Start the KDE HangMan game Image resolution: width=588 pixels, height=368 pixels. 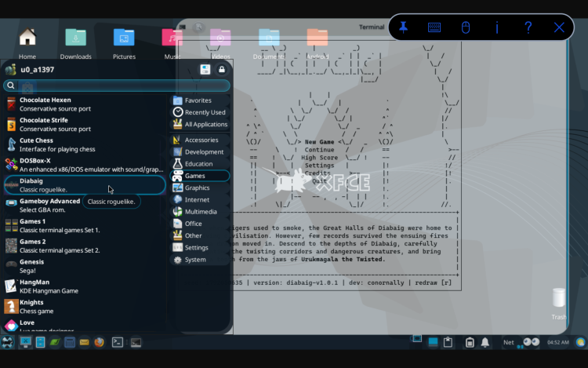pyautogui.click(x=85, y=286)
